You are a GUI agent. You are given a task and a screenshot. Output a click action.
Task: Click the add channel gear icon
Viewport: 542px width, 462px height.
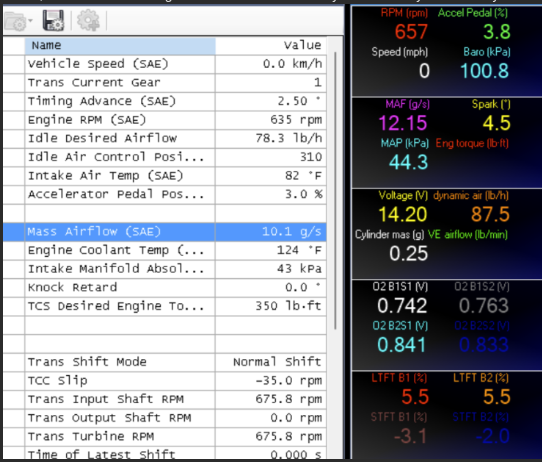88,20
